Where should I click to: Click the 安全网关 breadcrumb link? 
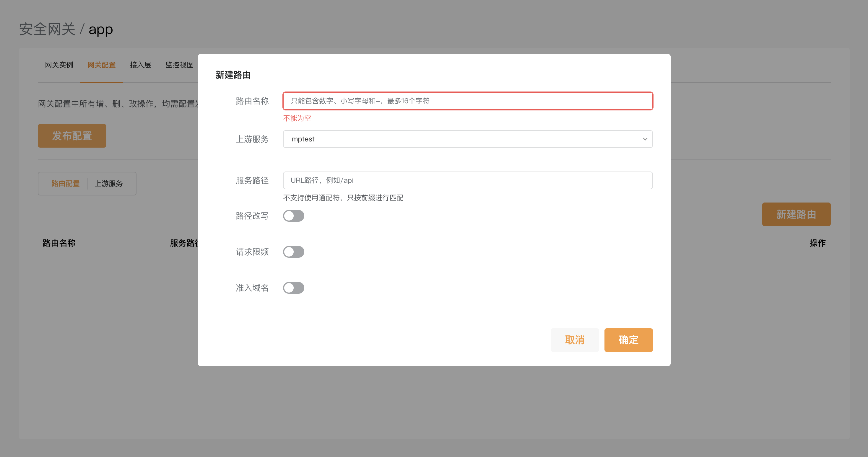tap(47, 29)
